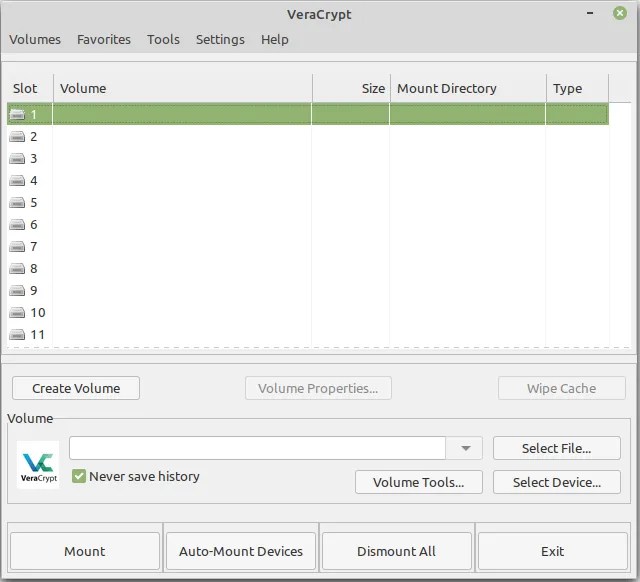
Task: Click the Dismount All button
Action: pos(396,551)
